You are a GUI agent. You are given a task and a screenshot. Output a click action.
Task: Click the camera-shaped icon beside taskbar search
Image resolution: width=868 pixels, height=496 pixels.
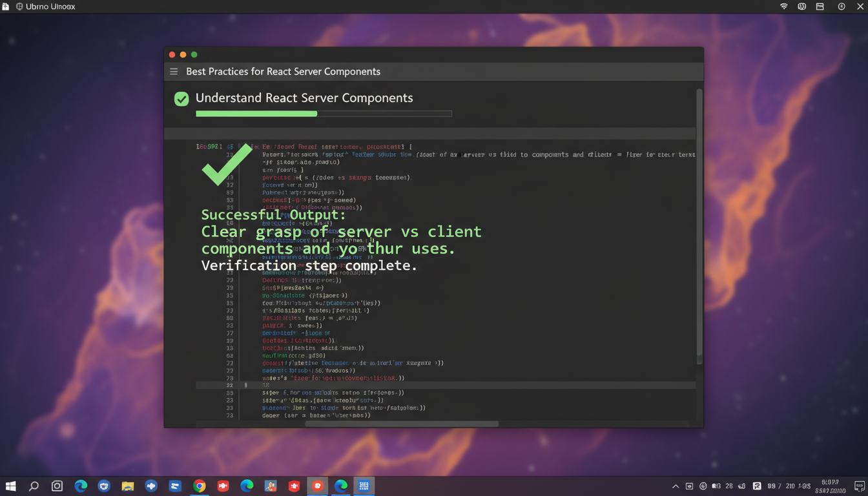click(x=57, y=486)
